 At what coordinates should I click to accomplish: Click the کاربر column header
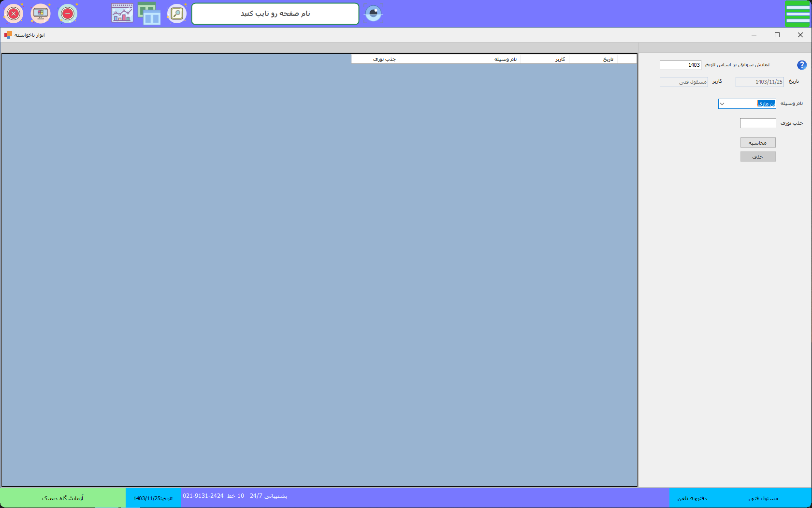[560, 59]
